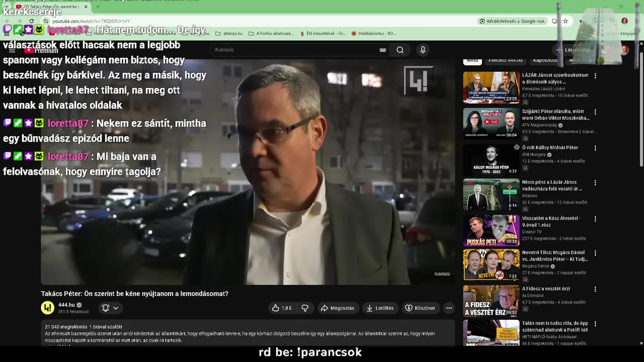Open the 444.hu channel name link

pyautogui.click(x=66, y=305)
